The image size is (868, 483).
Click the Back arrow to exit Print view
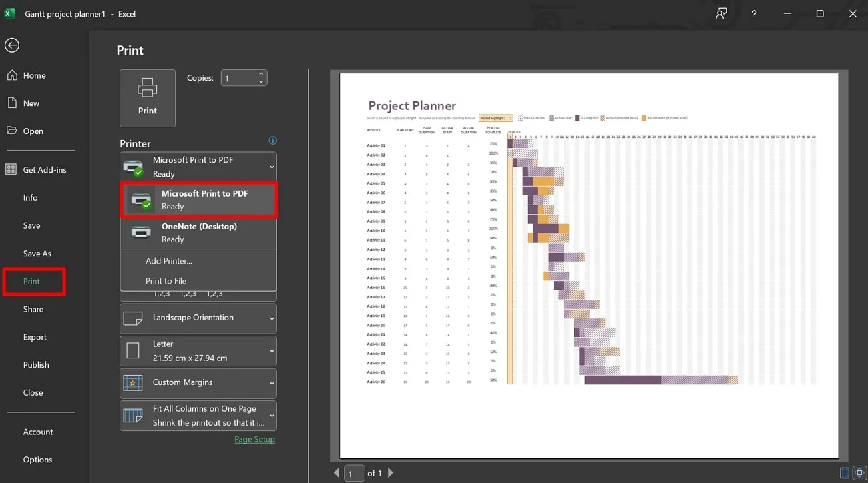pyautogui.click(x=11, y=45)
